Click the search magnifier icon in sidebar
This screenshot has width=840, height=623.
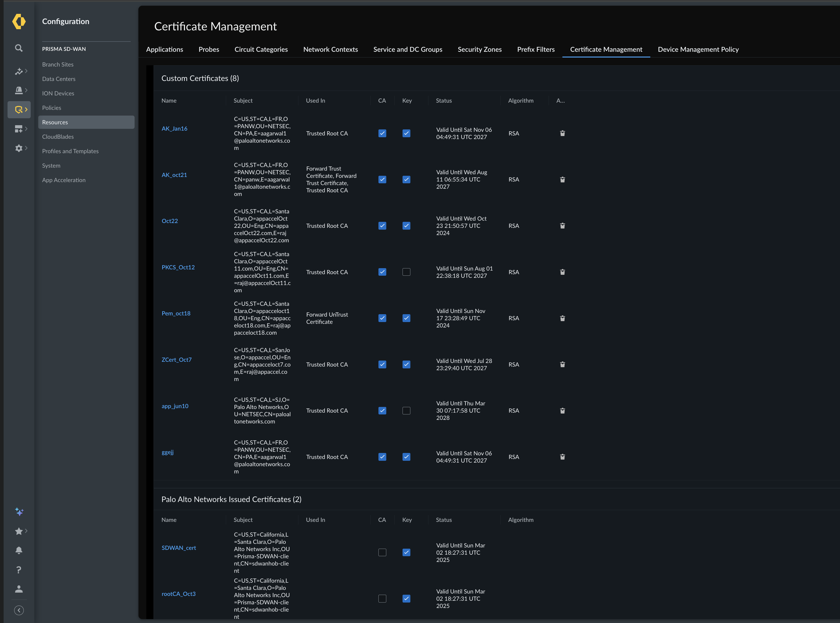(x=18, y=48)
